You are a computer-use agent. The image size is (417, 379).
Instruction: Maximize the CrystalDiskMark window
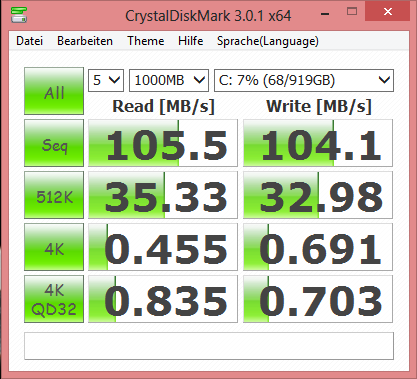tap(352, 12)
